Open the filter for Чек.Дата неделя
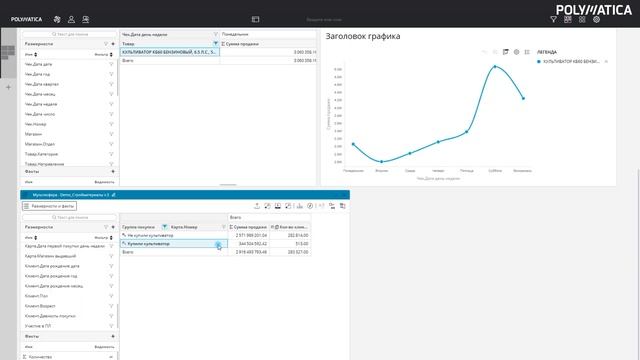 (x=111, y=104)
